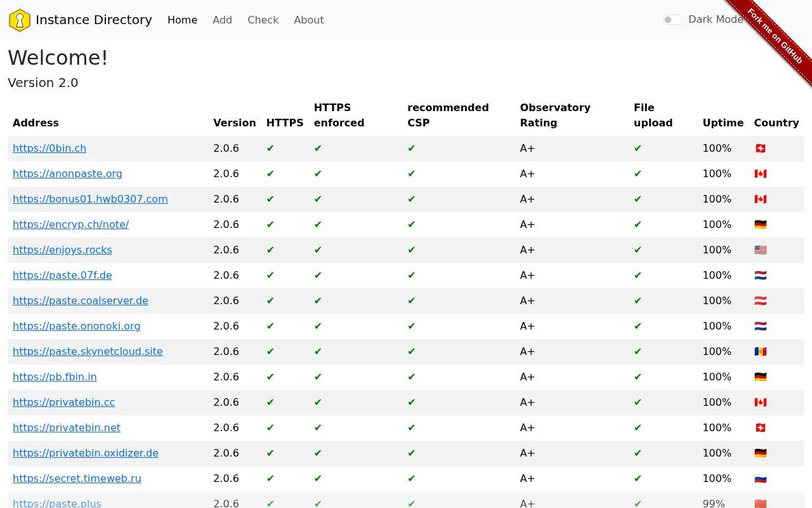The image size is (812, 508).
Task: Open https://encryp.ch/note/ link
Action: [x=70, y=224]
